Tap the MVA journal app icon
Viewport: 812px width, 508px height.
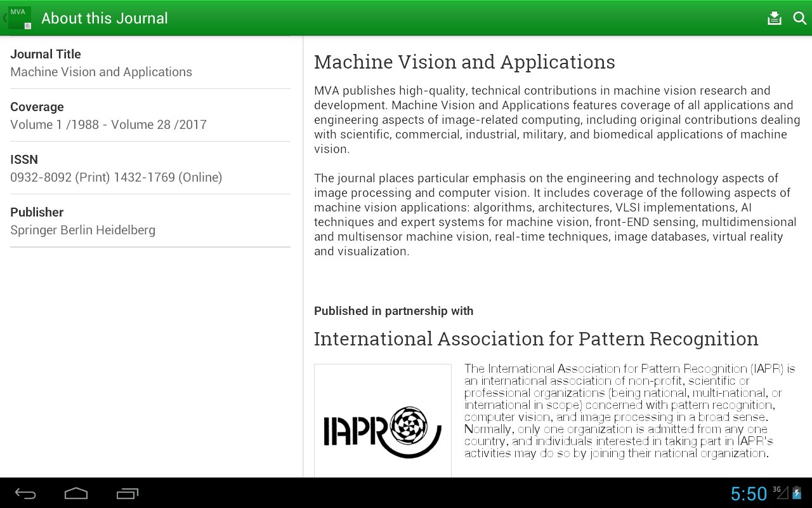(20, 18)
